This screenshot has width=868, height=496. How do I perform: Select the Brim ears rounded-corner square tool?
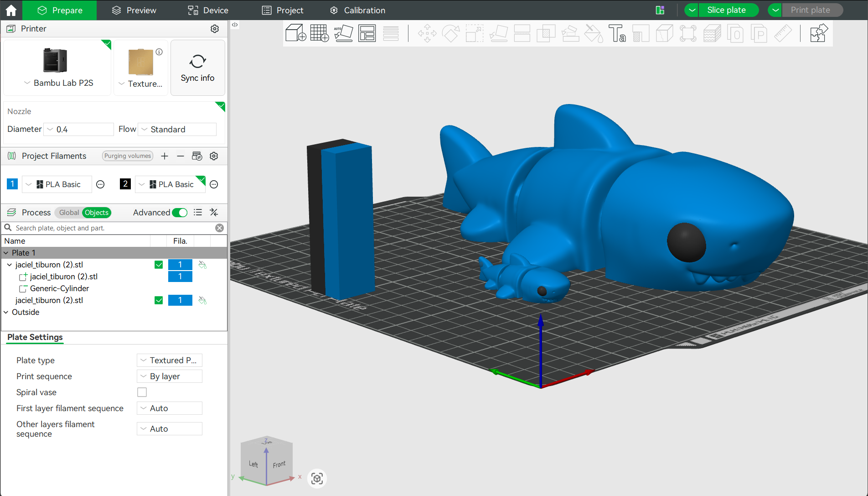click(x=688, y=33)
